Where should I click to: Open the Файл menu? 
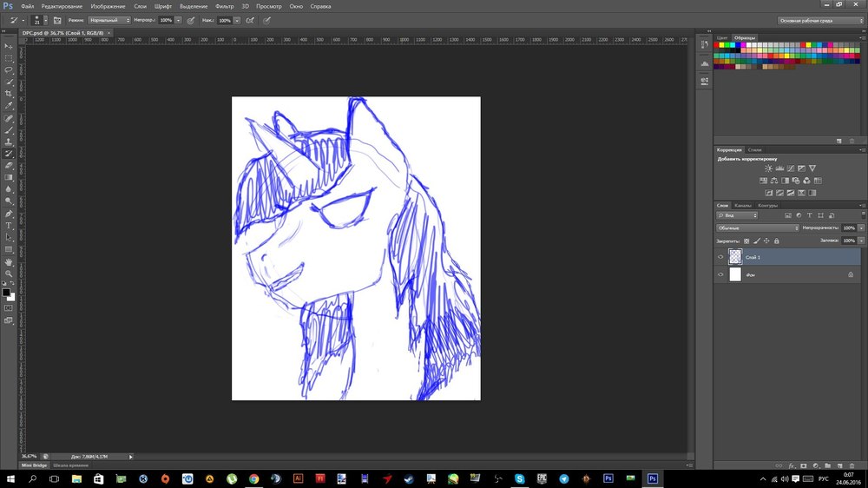(x=27, y=7)
